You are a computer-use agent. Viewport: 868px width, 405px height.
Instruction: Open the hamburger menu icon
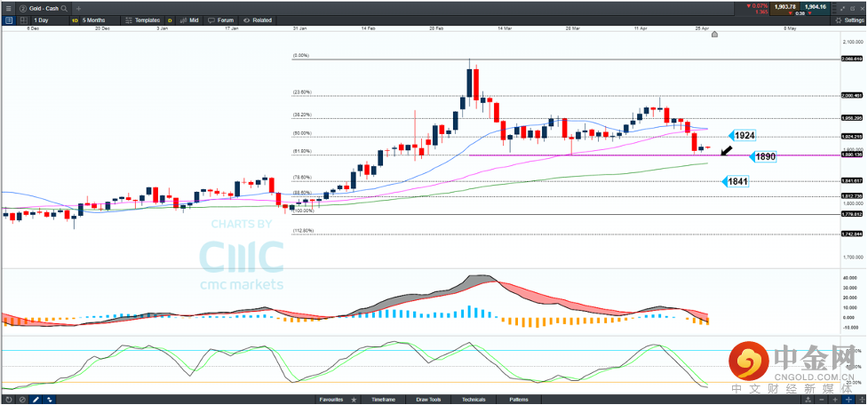[8, 8]
